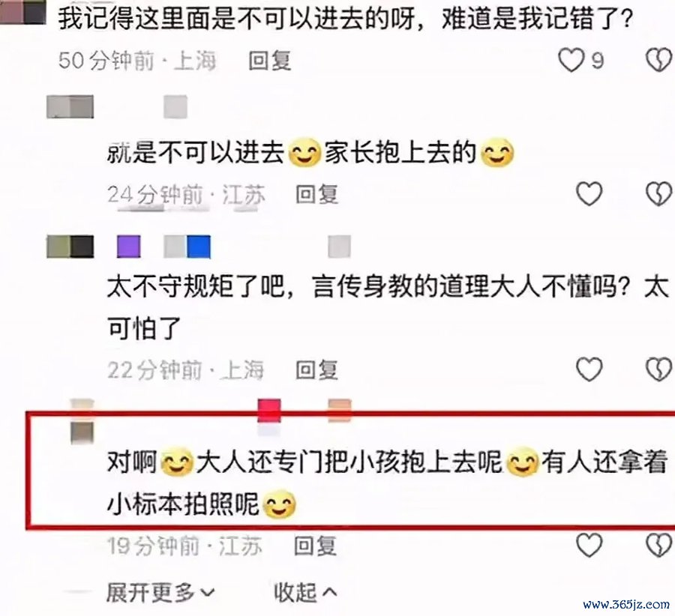675x616 pixels.
Task: Open top commenter's avatar
Action: 22,12
